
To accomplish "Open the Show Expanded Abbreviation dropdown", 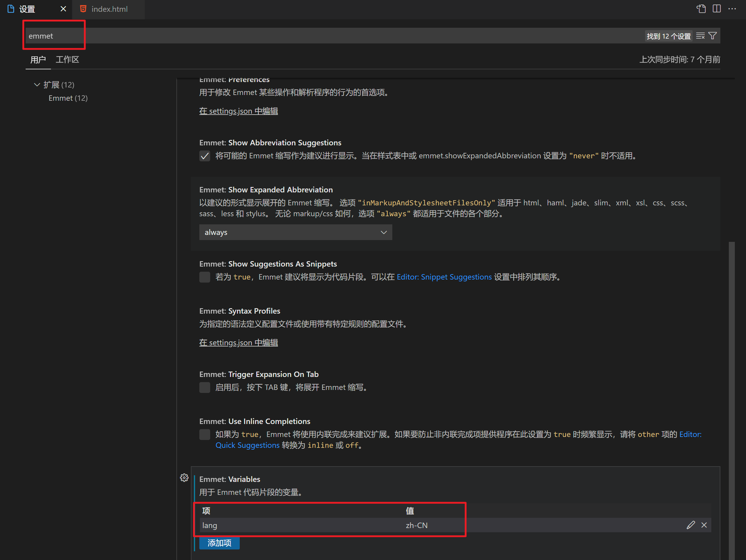I will coord(296,232).
